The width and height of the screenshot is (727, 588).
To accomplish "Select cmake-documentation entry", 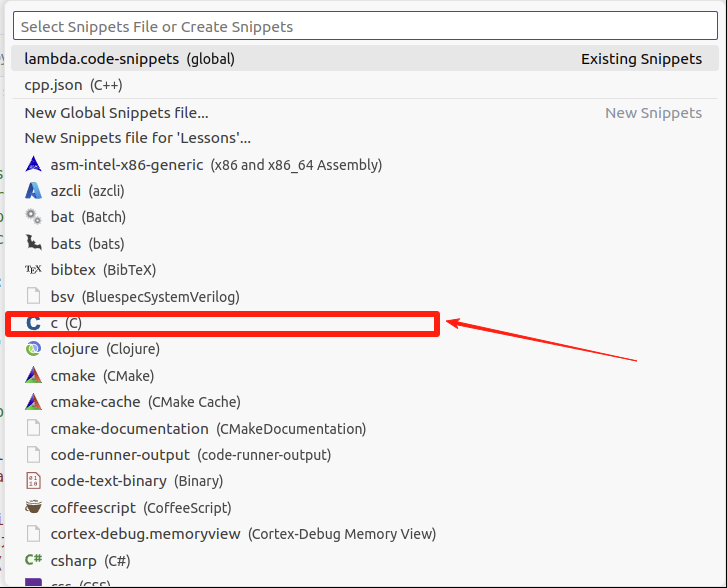I will (x=365, y=428).
